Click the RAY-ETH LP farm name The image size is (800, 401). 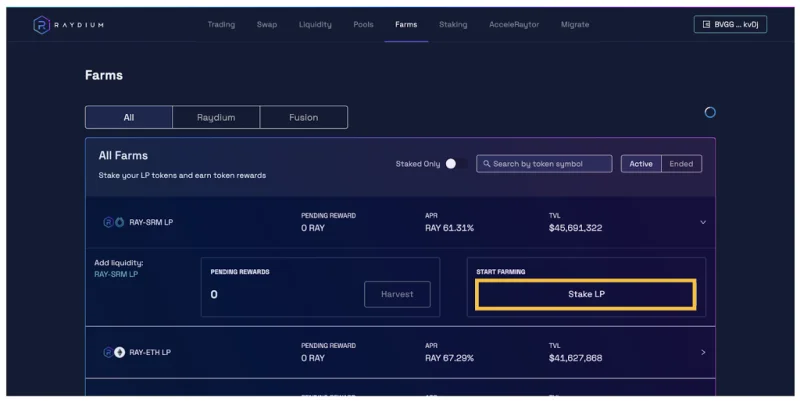pyautogui.click(x=150, y=353)
